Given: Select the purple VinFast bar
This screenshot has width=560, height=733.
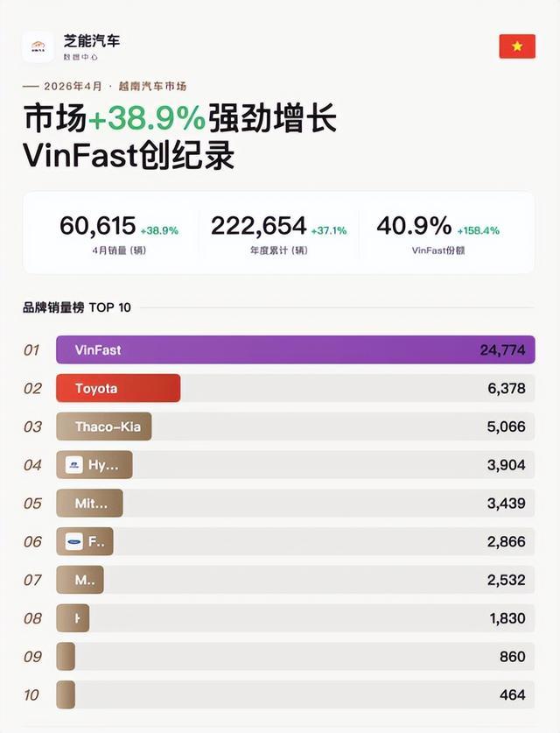Looking at the screenshot, I should [296, 349].
